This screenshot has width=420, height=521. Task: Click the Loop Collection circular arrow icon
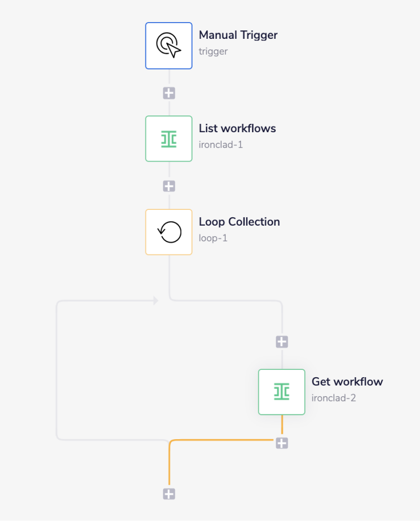169,231
